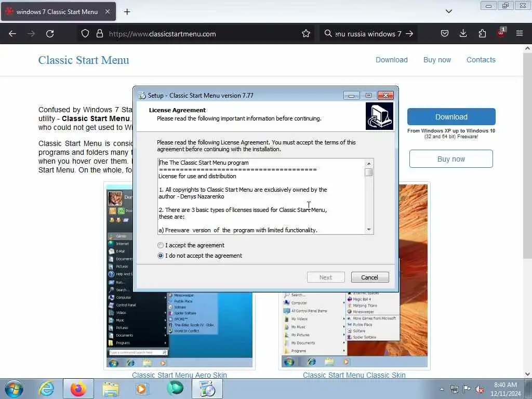The height and width of the screenshot is (399, 532).
Task: Click the network tray icon
Action: tap(454, 389)
